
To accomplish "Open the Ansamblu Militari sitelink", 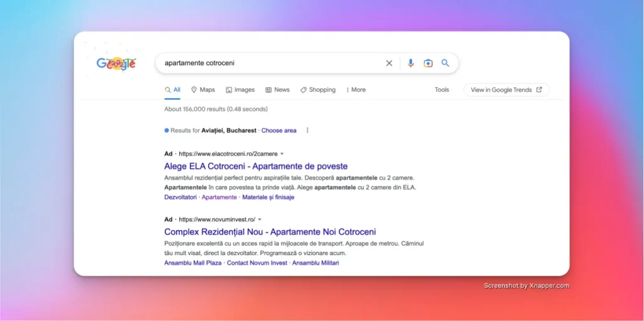I will click(x=316, y=263).
